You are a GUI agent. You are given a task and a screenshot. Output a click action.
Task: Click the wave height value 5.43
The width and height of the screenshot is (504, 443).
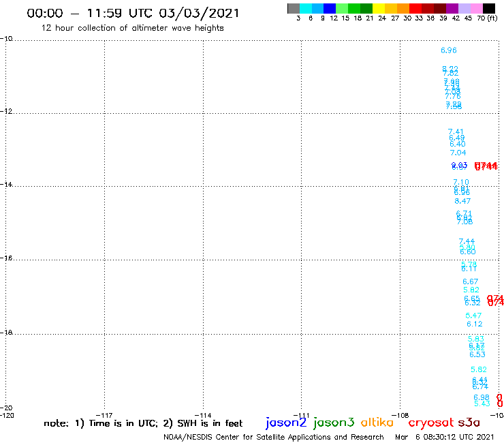tap(482, 403)
